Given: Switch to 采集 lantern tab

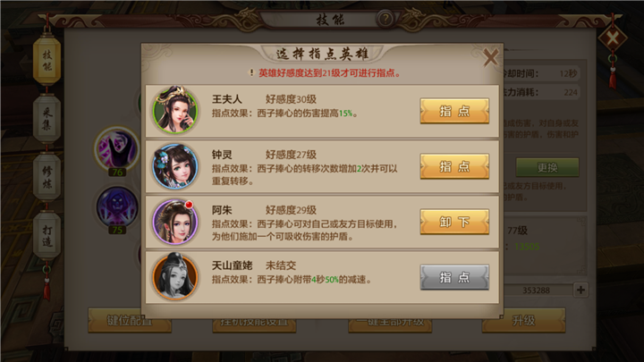Looking at the screenshot, I should click(x=47, y=119).
